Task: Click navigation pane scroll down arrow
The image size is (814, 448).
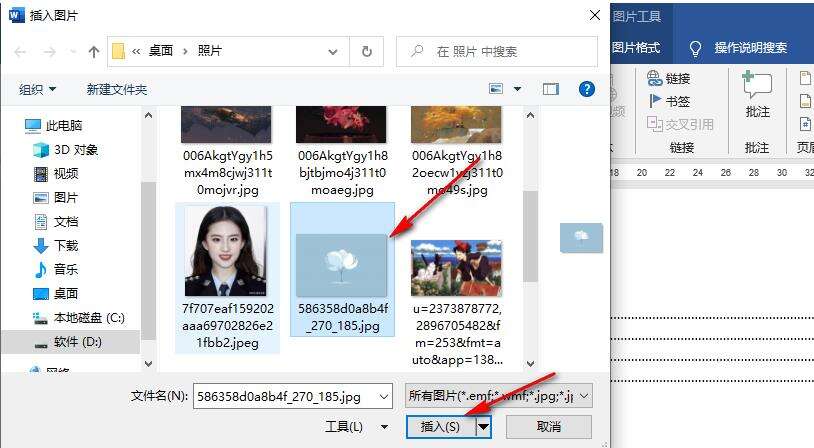Action: click(148, 363)
